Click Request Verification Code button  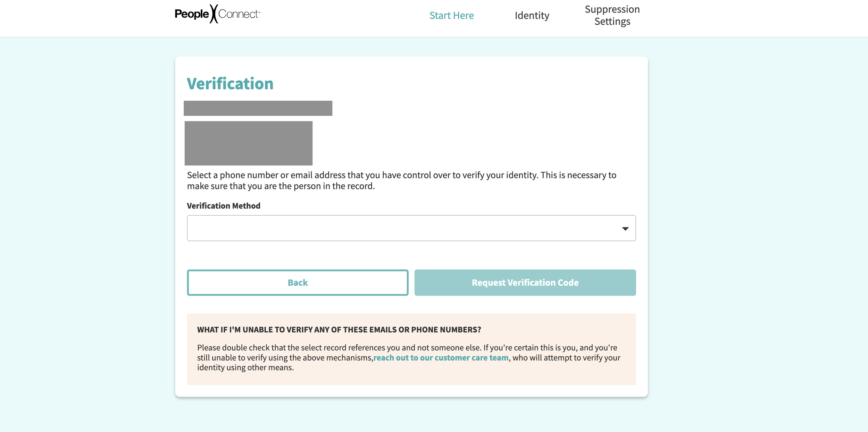point(525,283)
